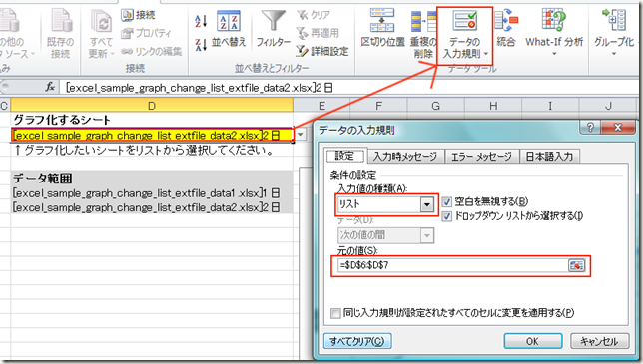This screenshot has height=364, width=643.
Task: Switch to 入力時メッセージ tab
Action: [x=404, y=156]
